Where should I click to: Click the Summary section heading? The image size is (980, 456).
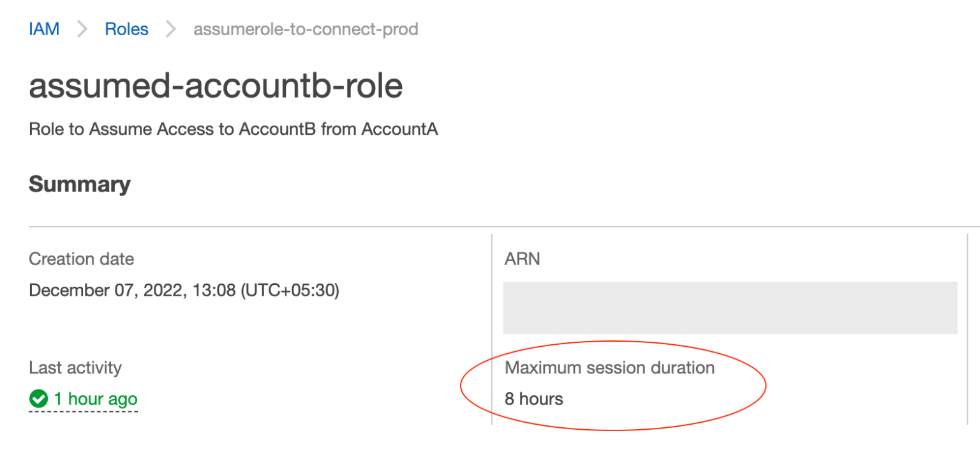tap(78, 185)
